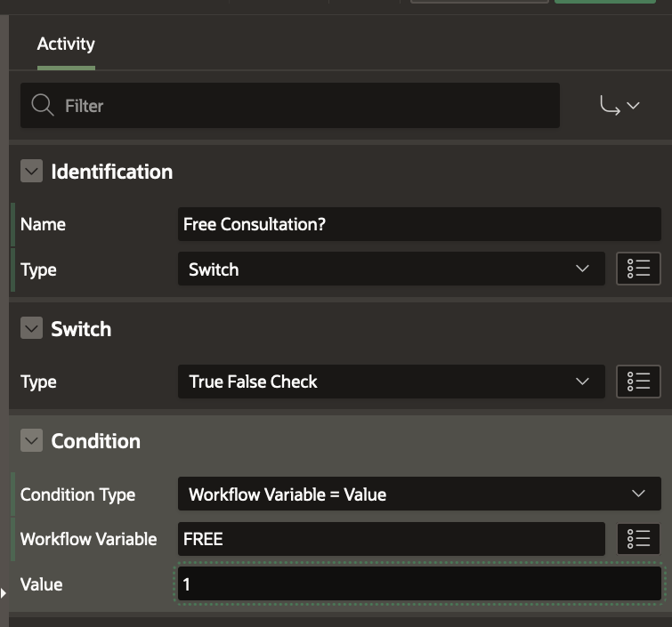Open the Activity tab
672x627 pixels.
[66, 44]
